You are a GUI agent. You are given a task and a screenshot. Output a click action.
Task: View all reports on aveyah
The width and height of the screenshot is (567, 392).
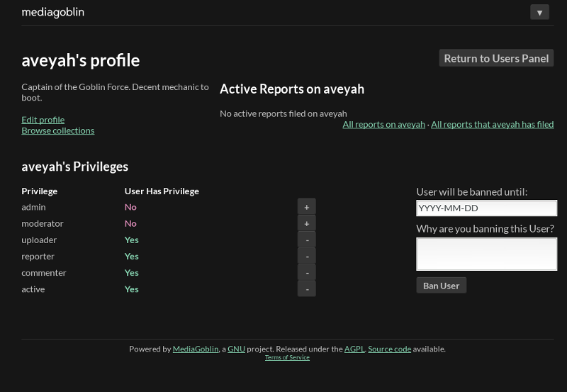click(383, 124)
